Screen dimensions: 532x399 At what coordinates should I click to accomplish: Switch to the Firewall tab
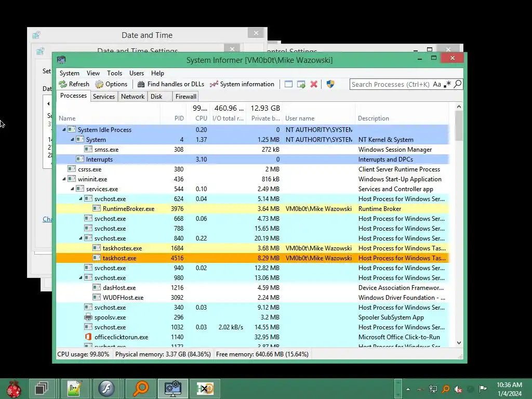(185, 97)
